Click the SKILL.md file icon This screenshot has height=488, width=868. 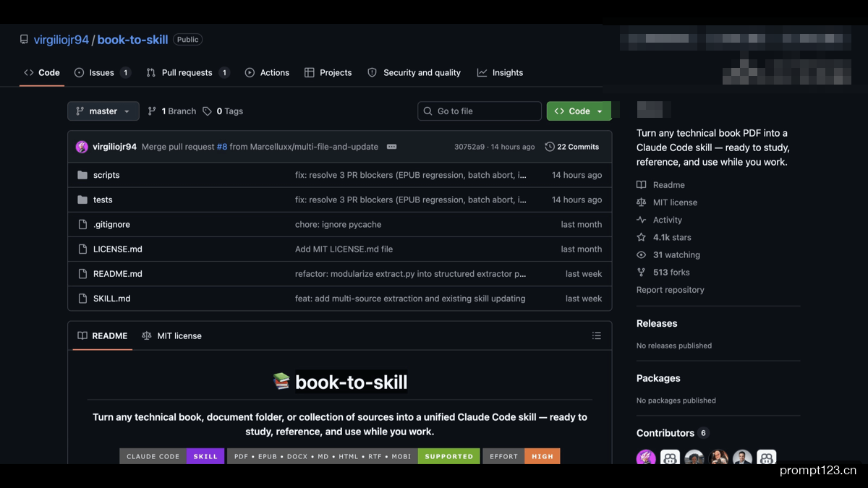(82, 298)
